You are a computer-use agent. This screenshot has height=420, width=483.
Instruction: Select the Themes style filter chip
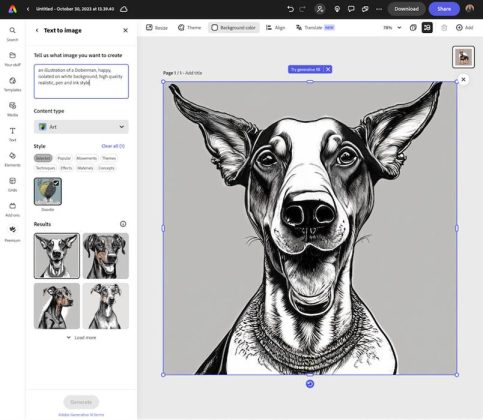[109, 158]
